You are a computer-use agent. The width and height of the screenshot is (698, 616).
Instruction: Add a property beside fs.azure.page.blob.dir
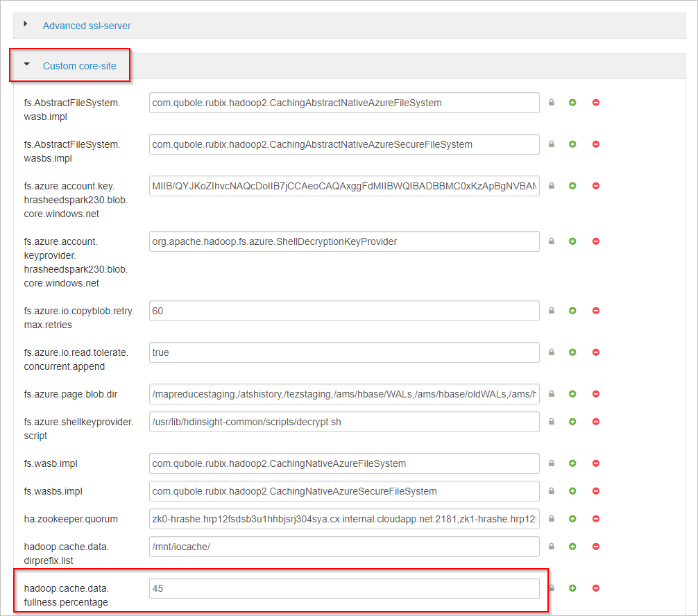pos(572,393)
